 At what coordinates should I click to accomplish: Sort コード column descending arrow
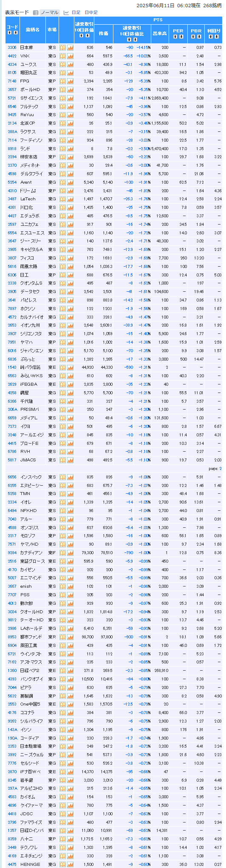[15, 32]
